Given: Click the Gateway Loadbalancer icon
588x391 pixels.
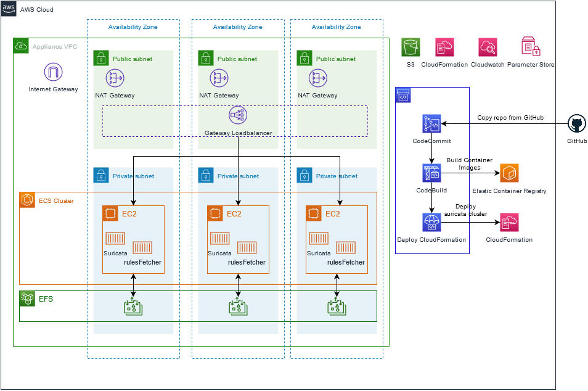Looking at the screenshot, I should [x=238, y=115].
